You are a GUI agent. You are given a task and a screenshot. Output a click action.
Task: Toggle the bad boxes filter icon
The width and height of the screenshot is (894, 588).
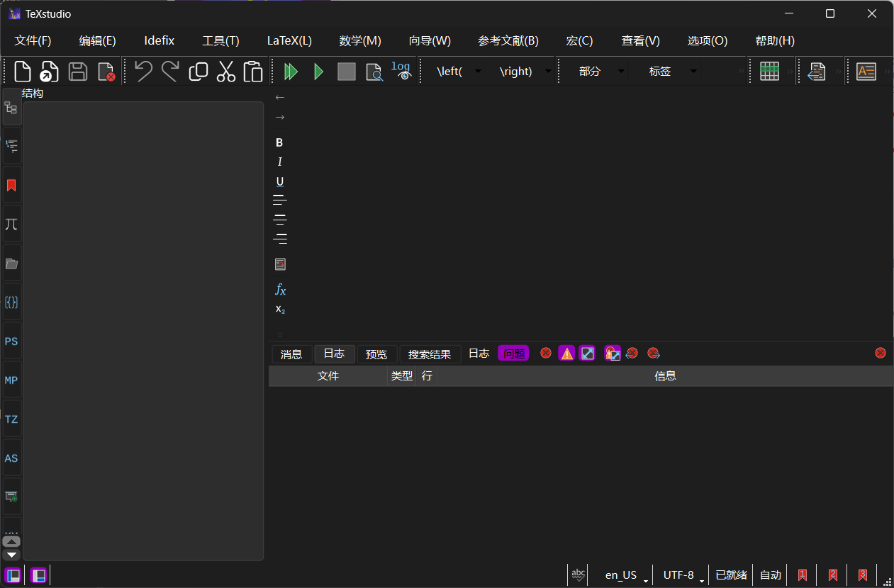pyautogui.click(x=587, y=353)
